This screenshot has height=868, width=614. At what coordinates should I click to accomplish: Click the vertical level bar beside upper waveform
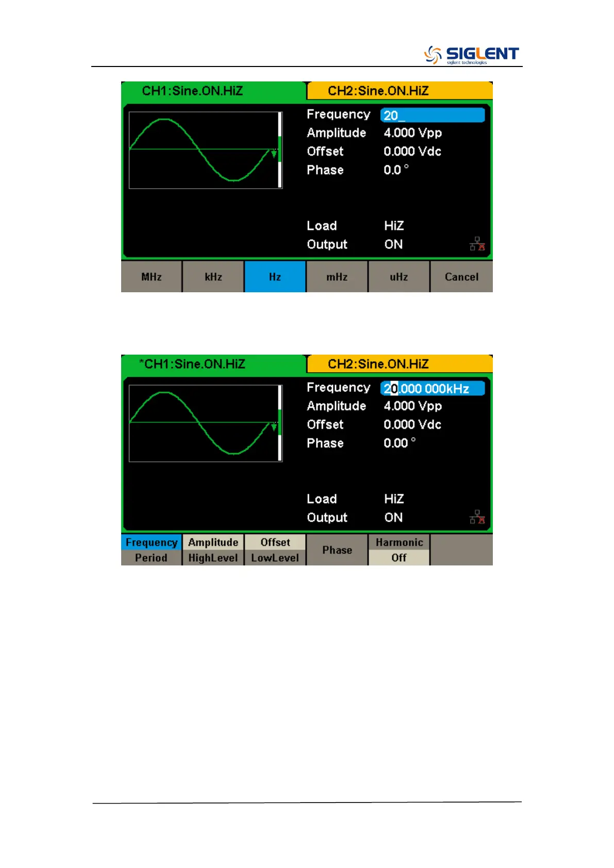pos(280,150)
